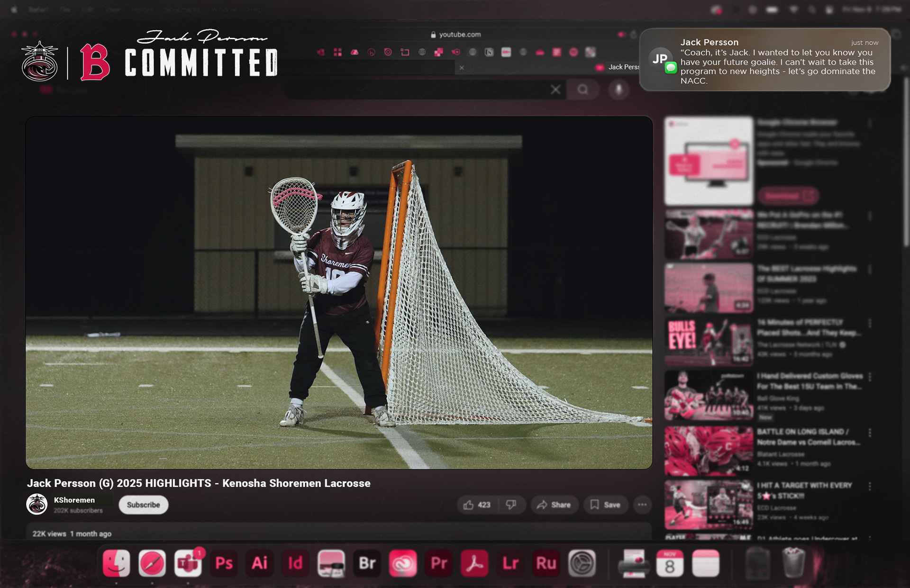Open Illustrator from the dock
The width and height of the screenshot is (910, 588).
[259, 563]
